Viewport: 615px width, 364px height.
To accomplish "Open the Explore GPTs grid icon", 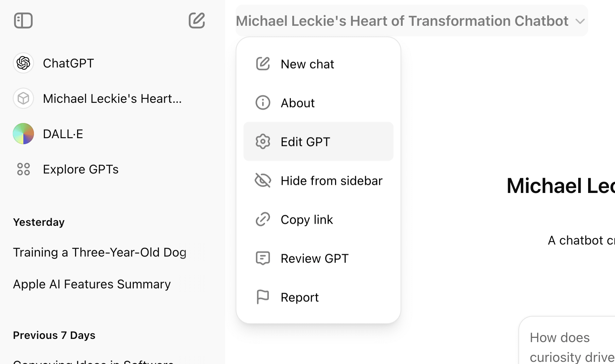I will tap(23, 169).
